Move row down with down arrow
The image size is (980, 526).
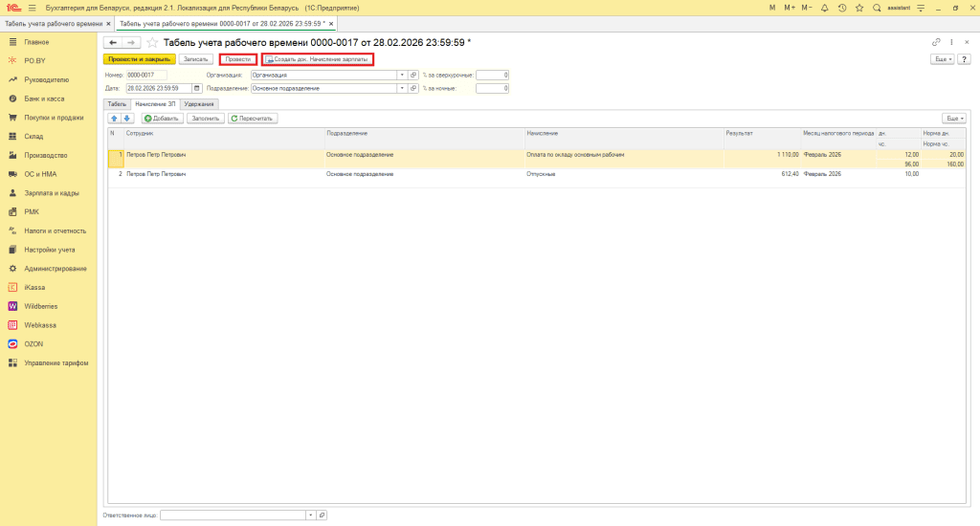[x=127, y=119]
